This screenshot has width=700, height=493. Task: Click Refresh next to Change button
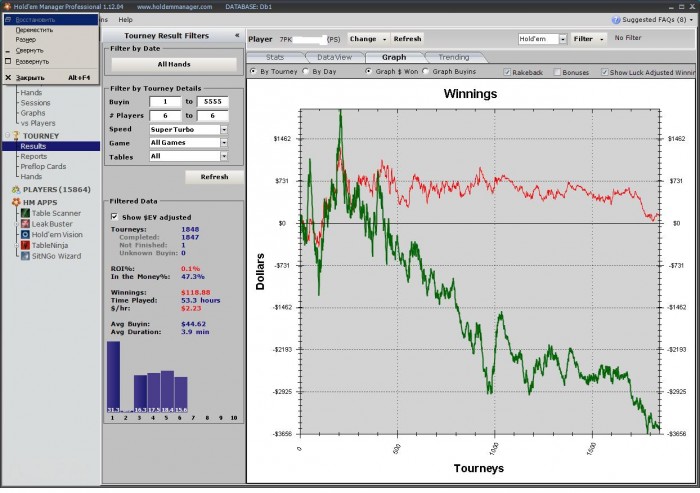[407, 39]
